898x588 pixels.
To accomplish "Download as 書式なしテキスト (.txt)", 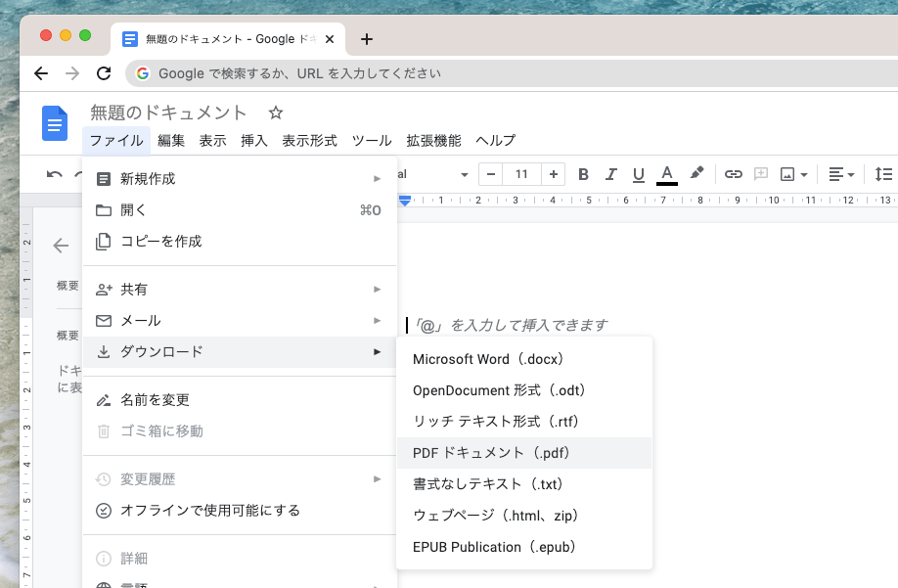I will [x=524, y=484].
